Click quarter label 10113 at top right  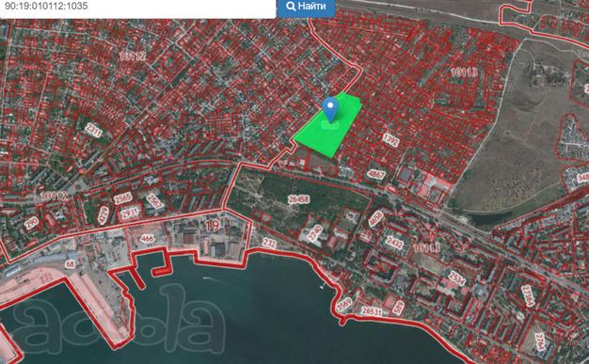pos(464,72)
